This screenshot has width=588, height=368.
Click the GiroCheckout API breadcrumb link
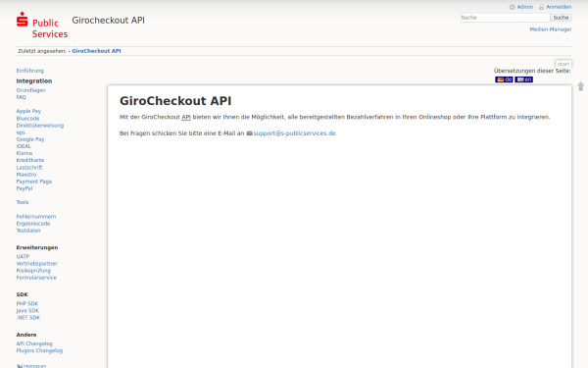click(x=96, y=51)
